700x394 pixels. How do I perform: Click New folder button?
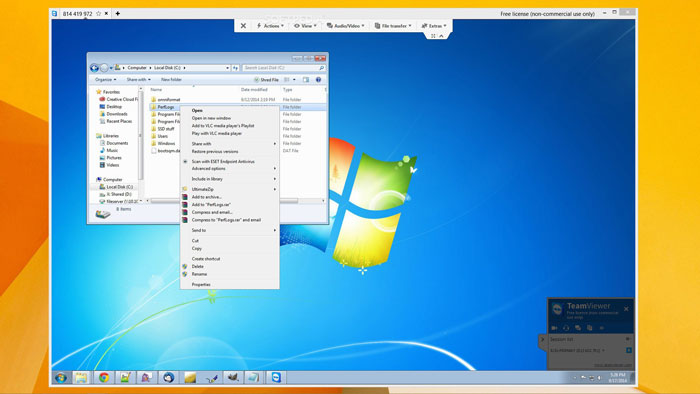(171, 79)
